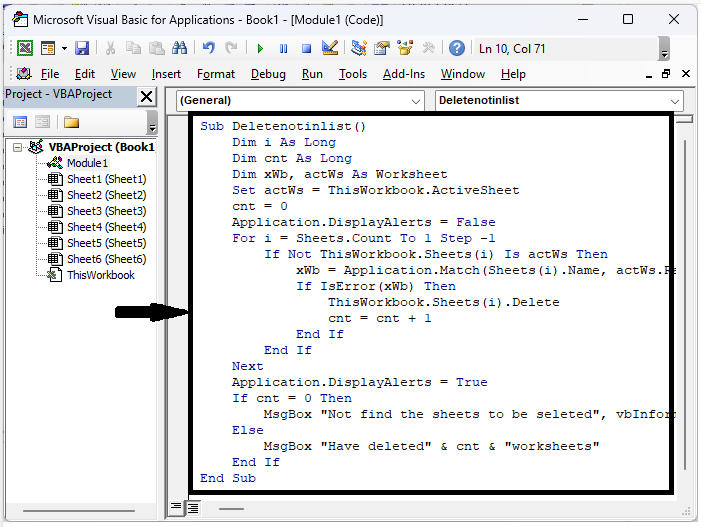Viewport: 701px width, 527px height.
Task: Collapse the VBAProject (Book1) tree node
Action: pyautogui.click(x=17, y=147)
